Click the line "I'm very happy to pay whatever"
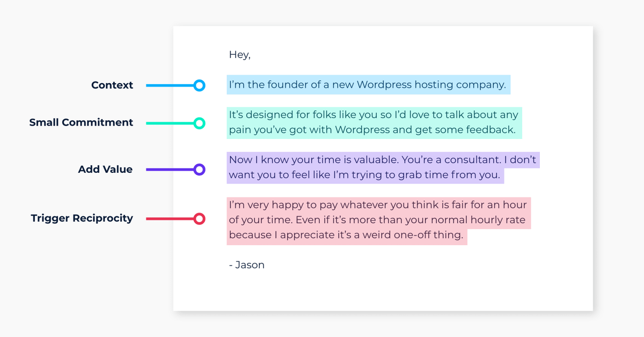 click(x=378, y=205)
